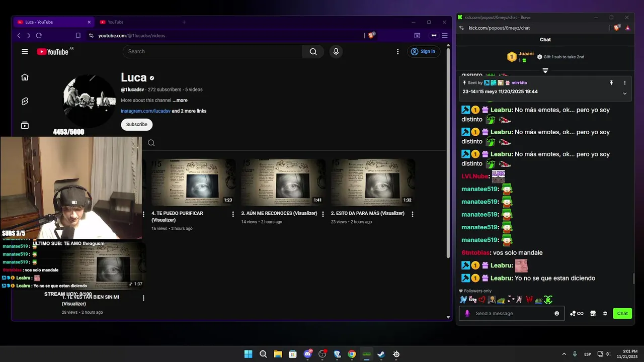Bookmark the YouTube page

78,36
